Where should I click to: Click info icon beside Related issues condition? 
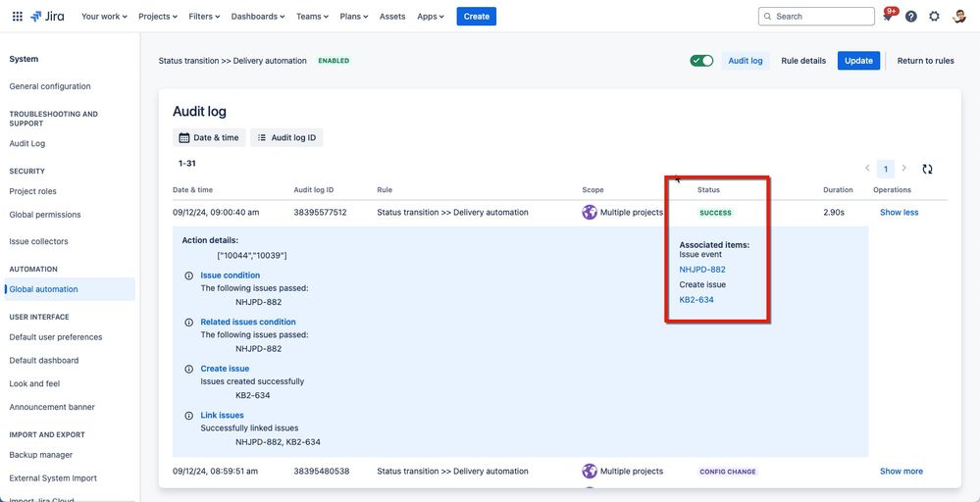point(188,323)
